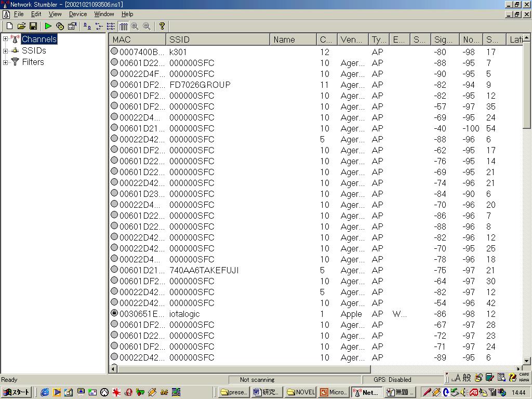Image resolution: width=532 pixels, height=399 pixels.
Task: Expand the SSIDs tree node
Action: [5, 51]
